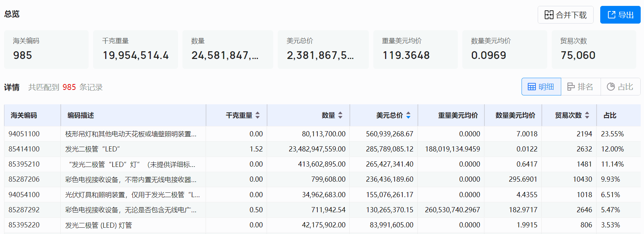Sort by 千克重量 column sort arrows
The image size is (644, 234).
257,115
